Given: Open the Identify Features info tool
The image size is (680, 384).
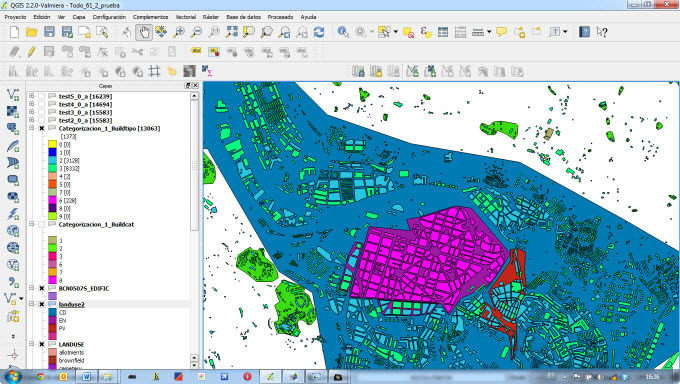Looking at the screenshot, I should point(343,32).
